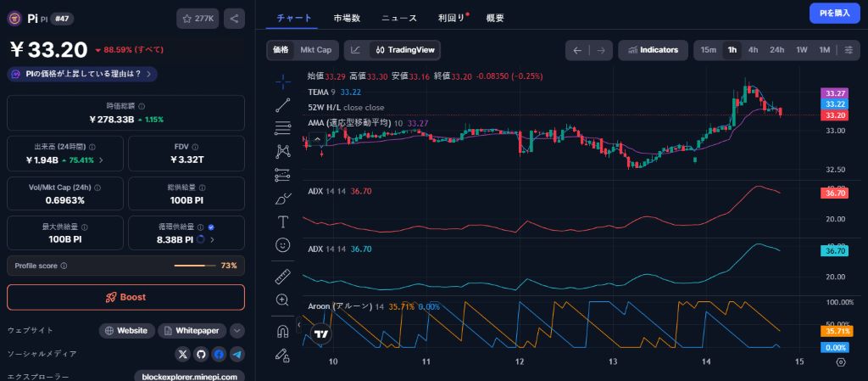The height and width of the screenshot is (381, 868).
Task: Click the TradingView logo on the chart
Action: pos(320,334)
